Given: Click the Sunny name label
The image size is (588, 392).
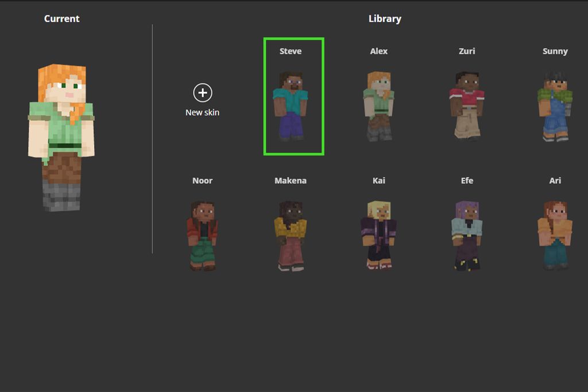Looking at the screenshot, I should [x=555, y=51].
